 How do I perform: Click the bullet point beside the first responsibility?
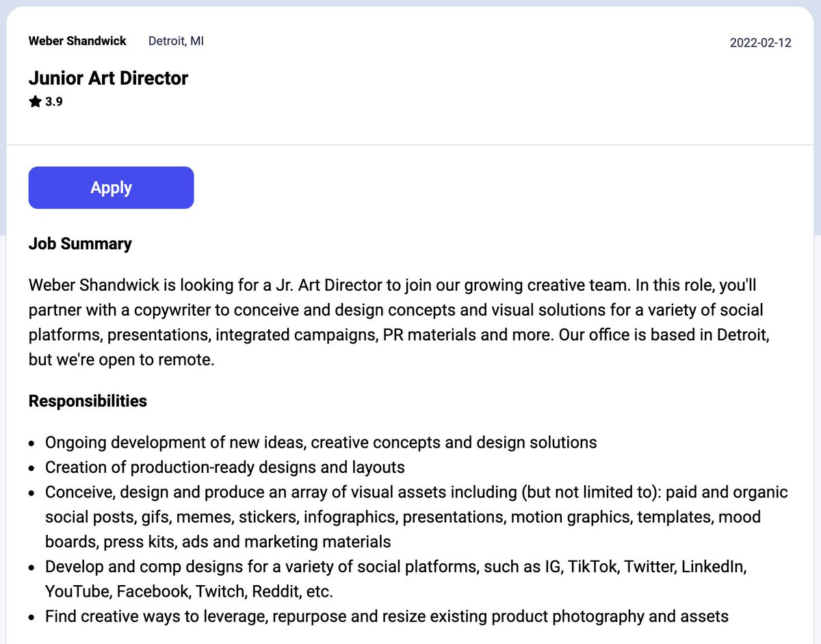click(31, 442)
